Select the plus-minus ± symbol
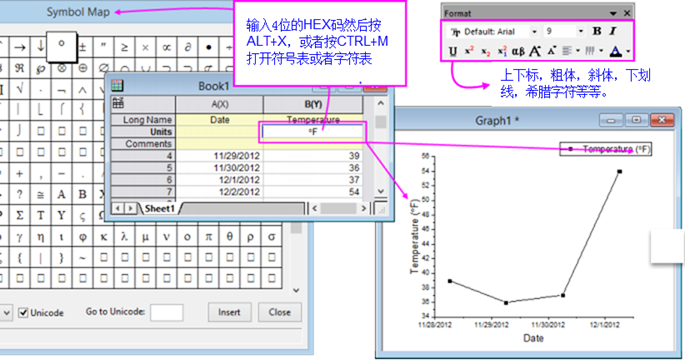The image size is (685, 363). coord(82,47)
